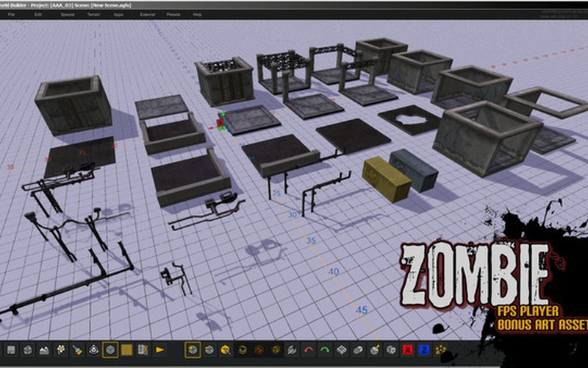Select the terrain mountain tool icon

coord(43,350)
